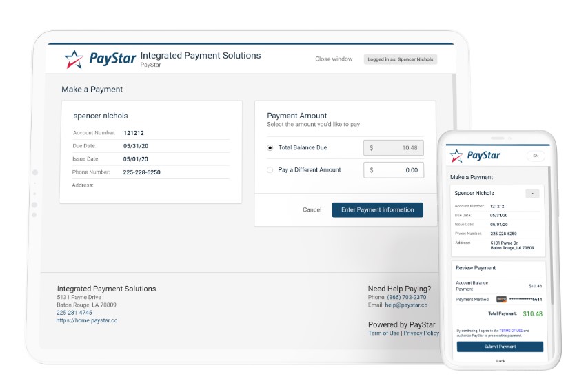Click the phone number 225-228-6250 on tablet
The width and height of the screenshot is (586, 392).
[141, 172]
